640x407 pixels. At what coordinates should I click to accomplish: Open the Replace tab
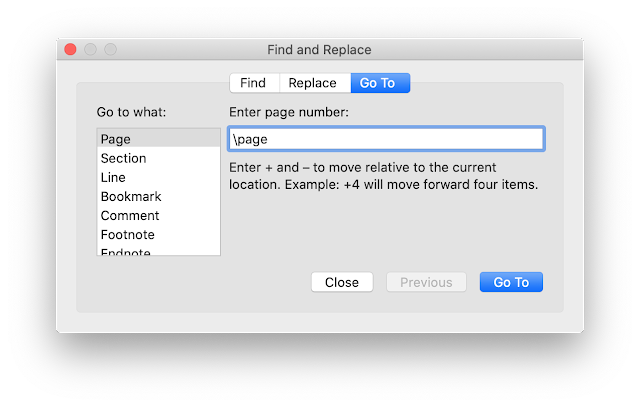click(313, 83)
